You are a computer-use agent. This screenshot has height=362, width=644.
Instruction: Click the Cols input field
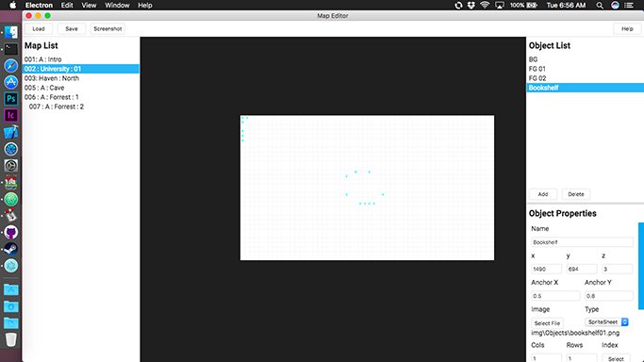(x=546, y=358)
